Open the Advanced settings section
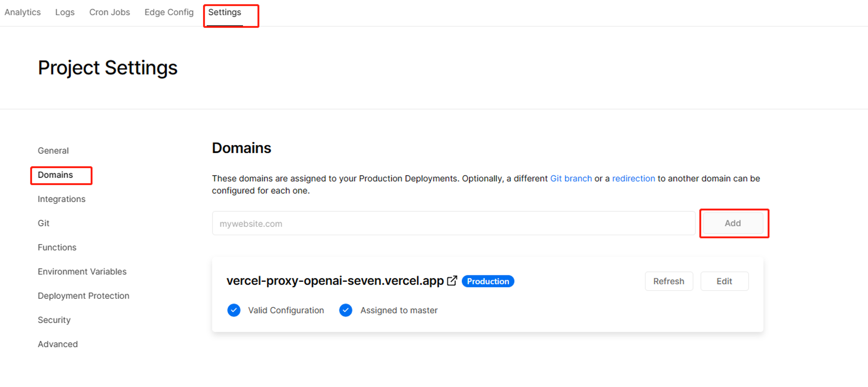Screen dimensions: 868x387 [x=58, y=344]
